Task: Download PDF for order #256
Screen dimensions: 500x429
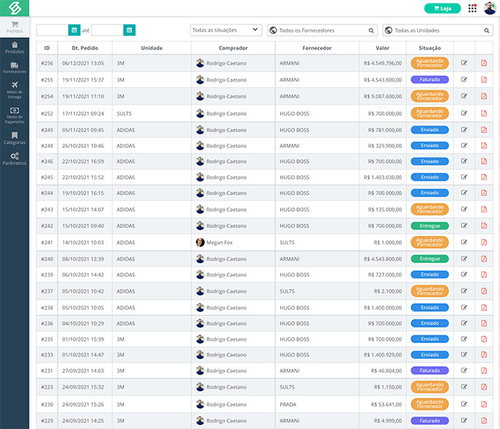Action: tap(484, 63)
